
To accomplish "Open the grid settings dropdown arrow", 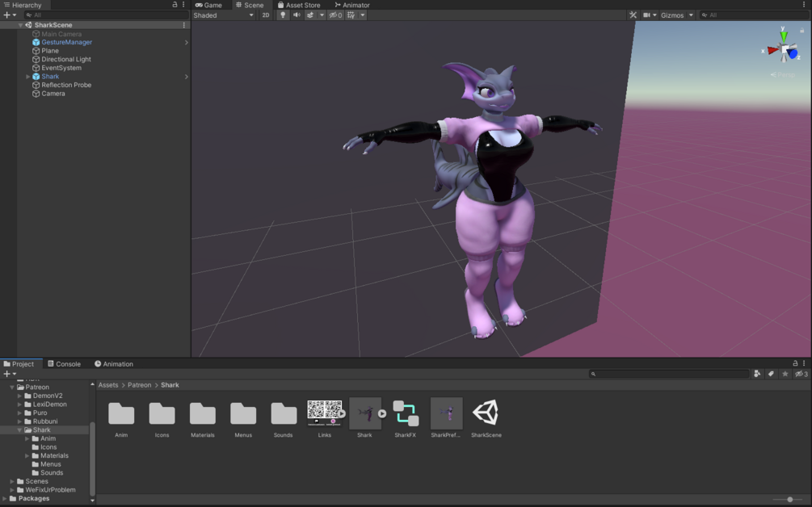I will point(363,15).
